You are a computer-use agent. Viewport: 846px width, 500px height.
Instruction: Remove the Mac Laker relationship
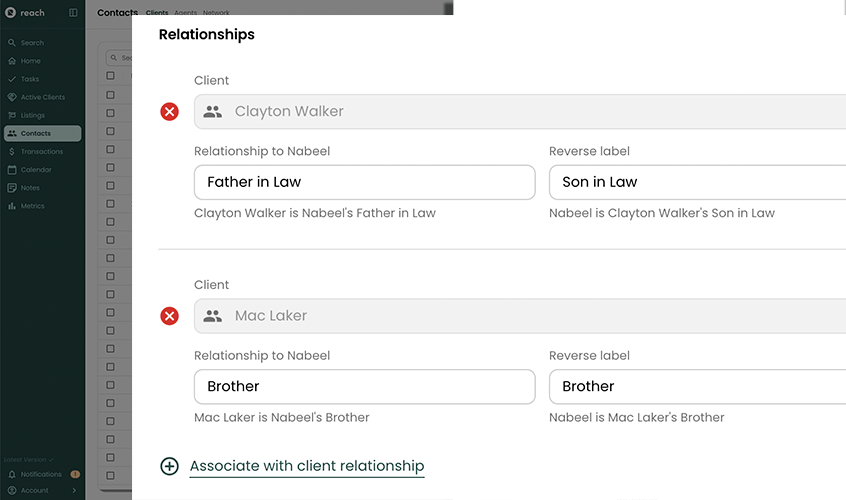click(170, 316)
